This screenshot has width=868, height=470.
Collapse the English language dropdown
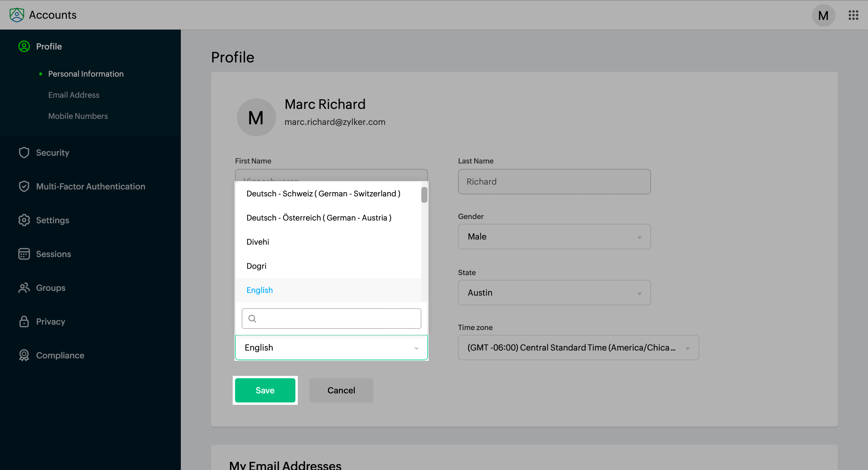pyautogui.click(x=331, y=348)
